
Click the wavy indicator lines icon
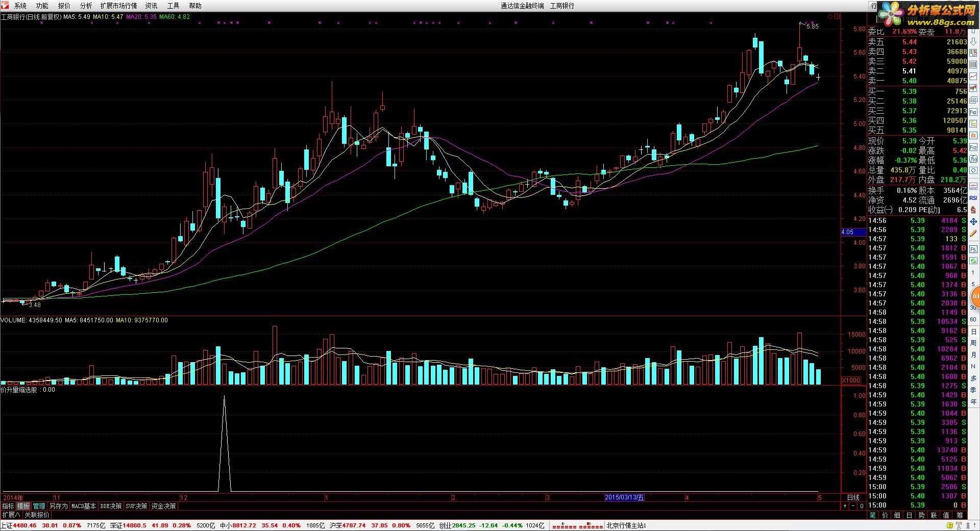coord(973,186)
